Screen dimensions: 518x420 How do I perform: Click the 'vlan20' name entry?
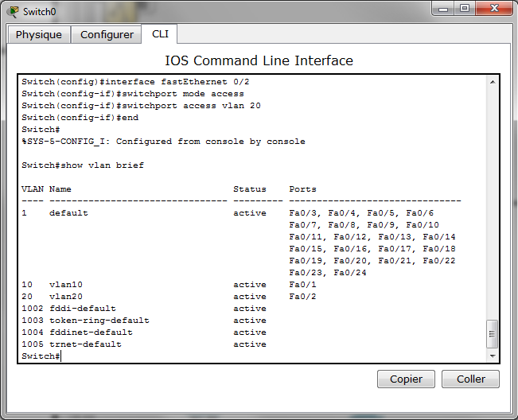[66, 297]
